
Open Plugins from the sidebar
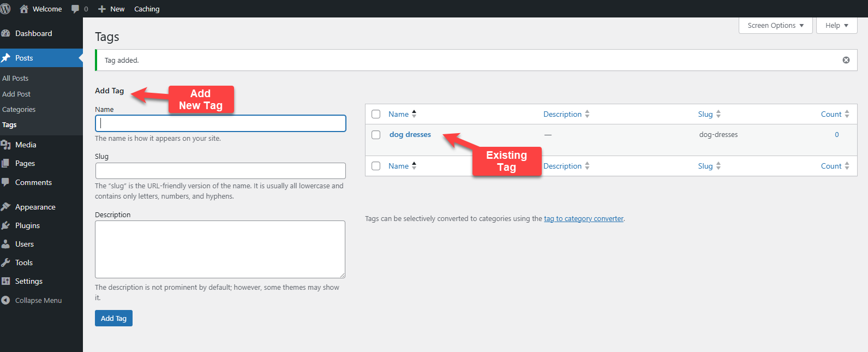coord(27,225)
